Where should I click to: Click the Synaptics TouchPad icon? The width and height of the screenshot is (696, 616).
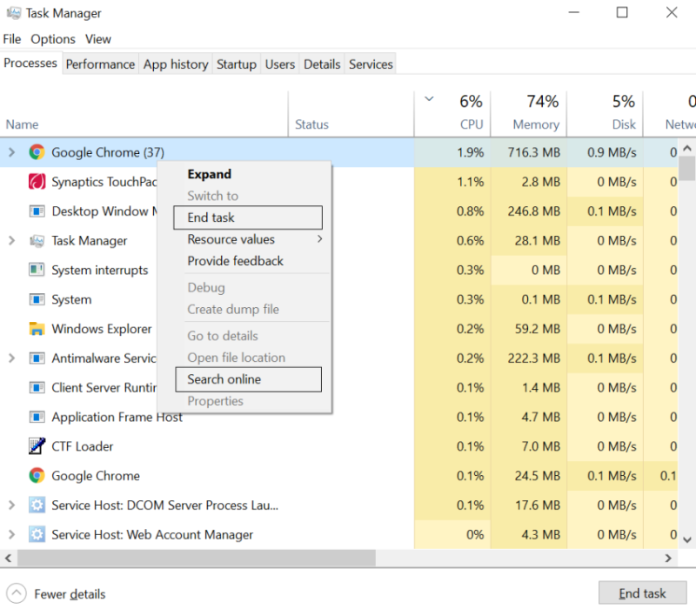37,182
